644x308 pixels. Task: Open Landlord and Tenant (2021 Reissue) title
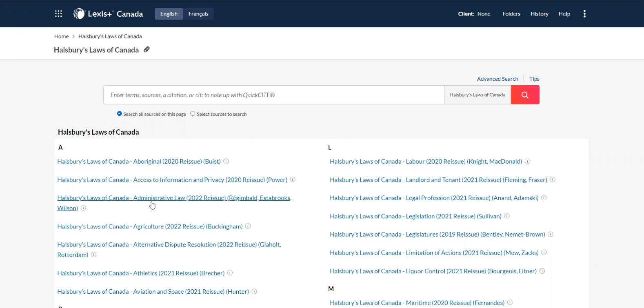click(438, 180)
